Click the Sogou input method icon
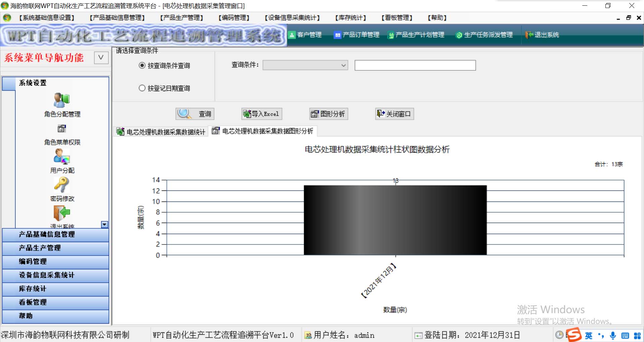The height and width of the screenshot is (342, 644). click(x=574, y=335)
